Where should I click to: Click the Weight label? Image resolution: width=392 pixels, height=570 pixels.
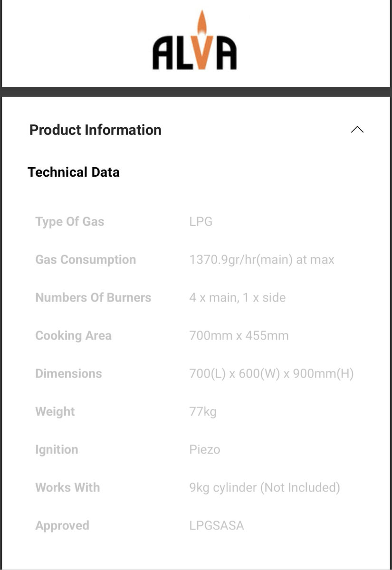coord(55,411)
